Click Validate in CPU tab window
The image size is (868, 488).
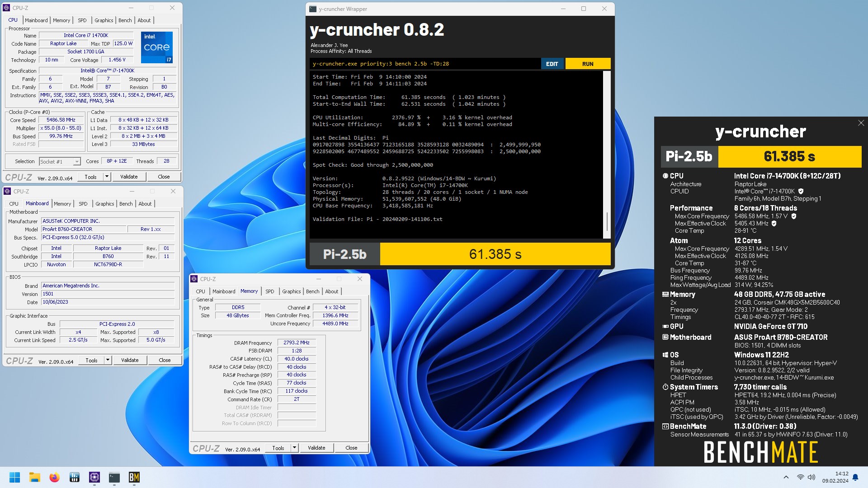[129, 177]
